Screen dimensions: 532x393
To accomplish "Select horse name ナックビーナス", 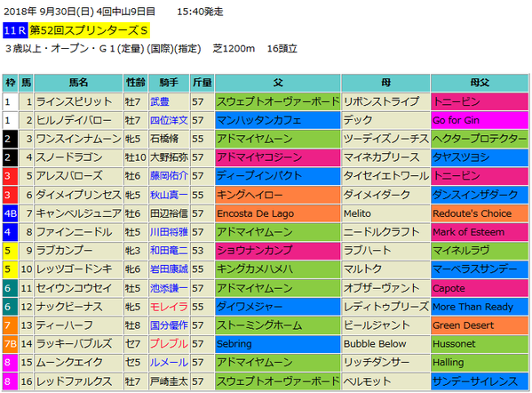I will pyautogui.click(x=69, y=307).
